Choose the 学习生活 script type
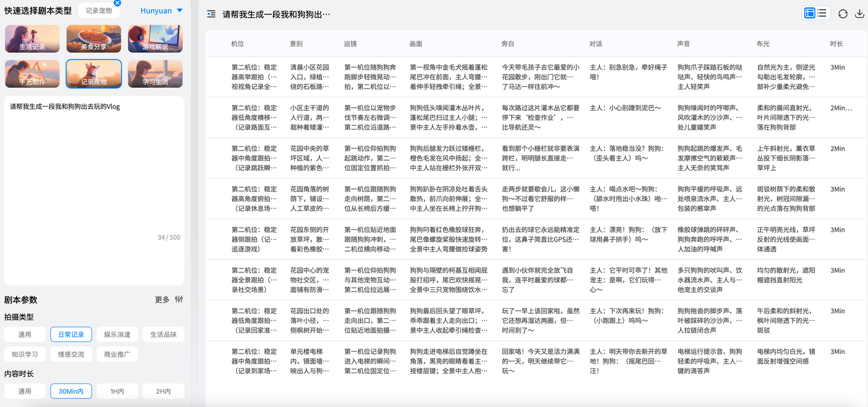 coord(156,73)
